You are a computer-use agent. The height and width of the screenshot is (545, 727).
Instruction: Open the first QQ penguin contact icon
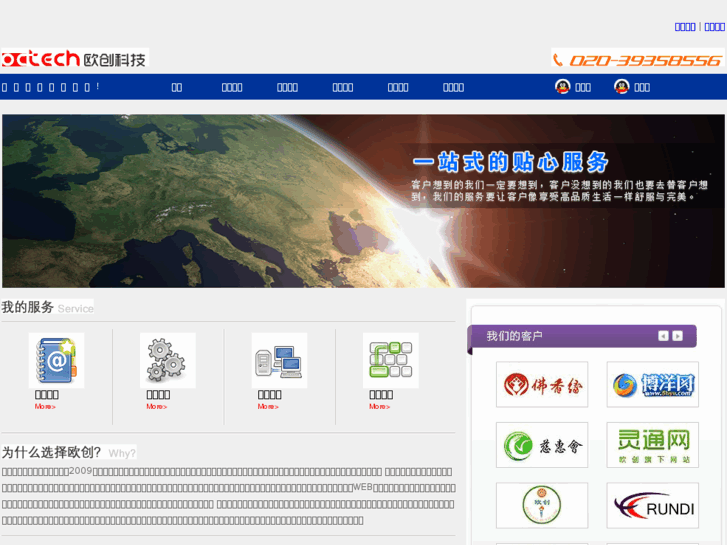click(x=562, y=87)
